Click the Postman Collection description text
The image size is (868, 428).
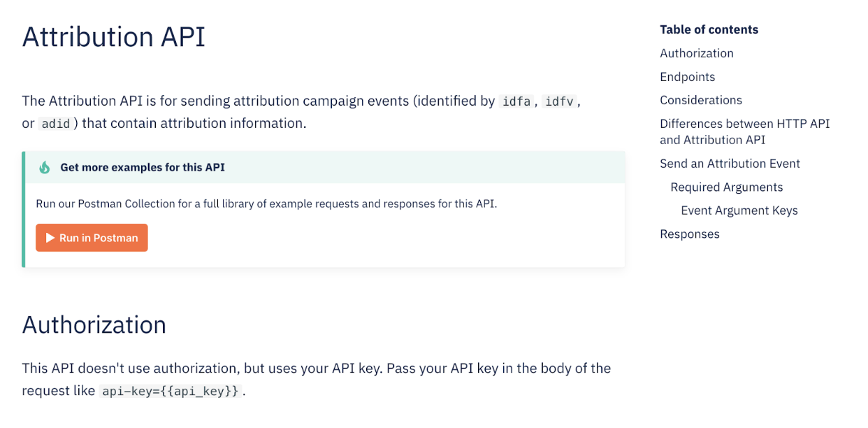266,204
